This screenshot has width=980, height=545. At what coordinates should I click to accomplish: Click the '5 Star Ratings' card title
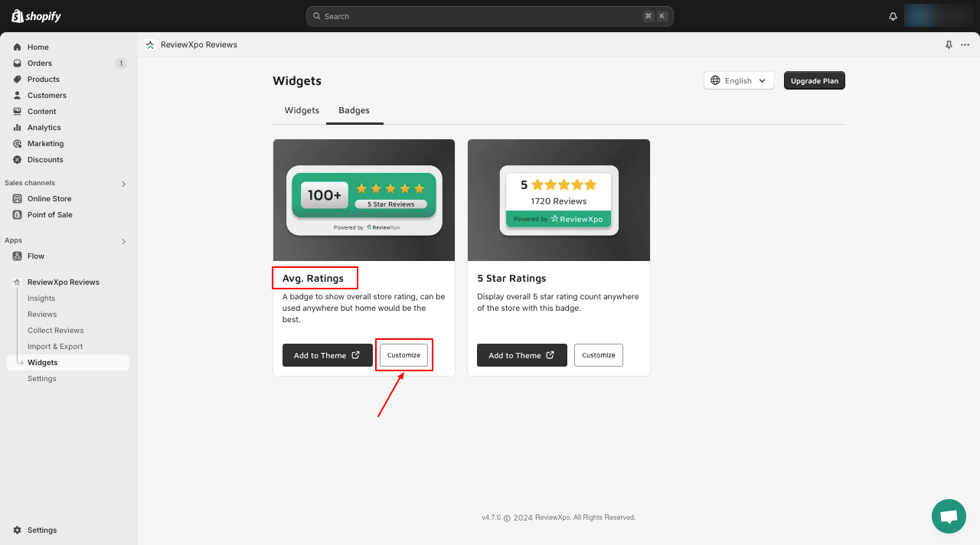(511, 279)
